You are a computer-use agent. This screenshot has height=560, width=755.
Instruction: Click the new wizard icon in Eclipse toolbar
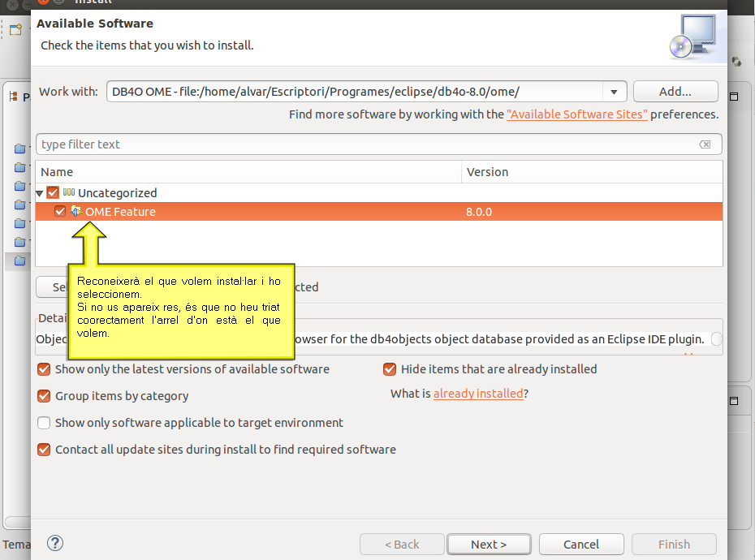pyautogui.click(x=15, y=30)
